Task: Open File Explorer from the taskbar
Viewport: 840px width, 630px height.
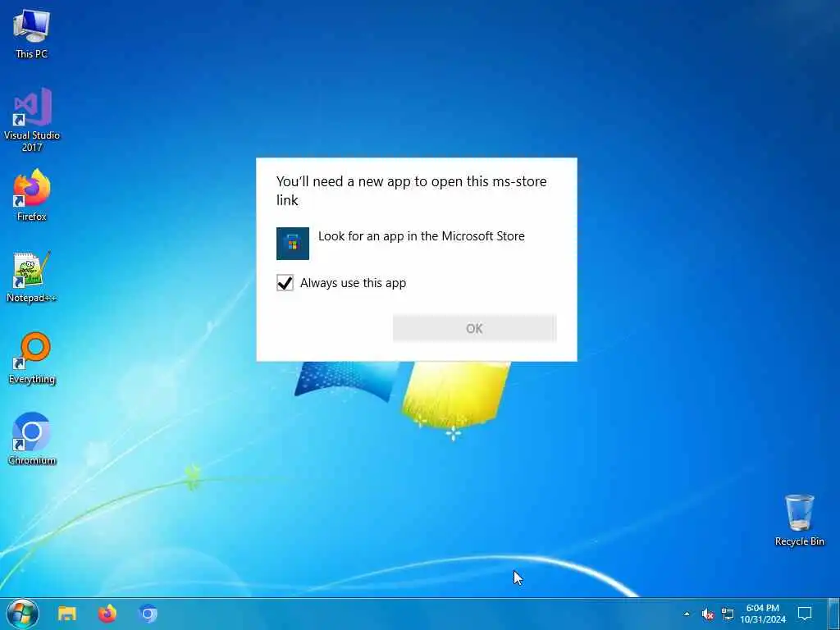Action: [67, 614]
